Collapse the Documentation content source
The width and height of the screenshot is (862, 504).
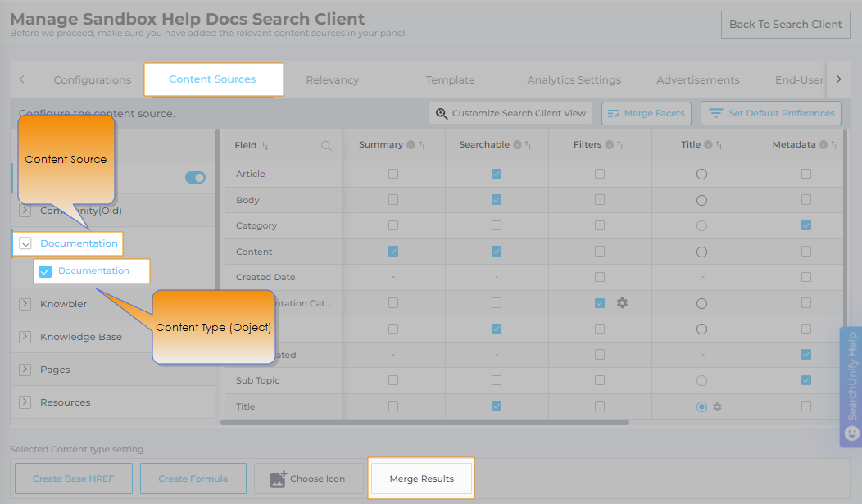coord(25,243)
